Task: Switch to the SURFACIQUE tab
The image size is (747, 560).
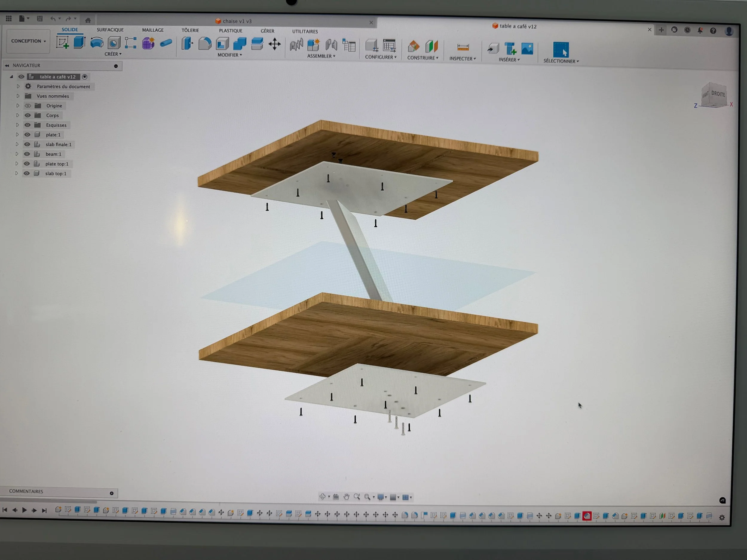Action: pyautogui.click(x=110, y=30)
